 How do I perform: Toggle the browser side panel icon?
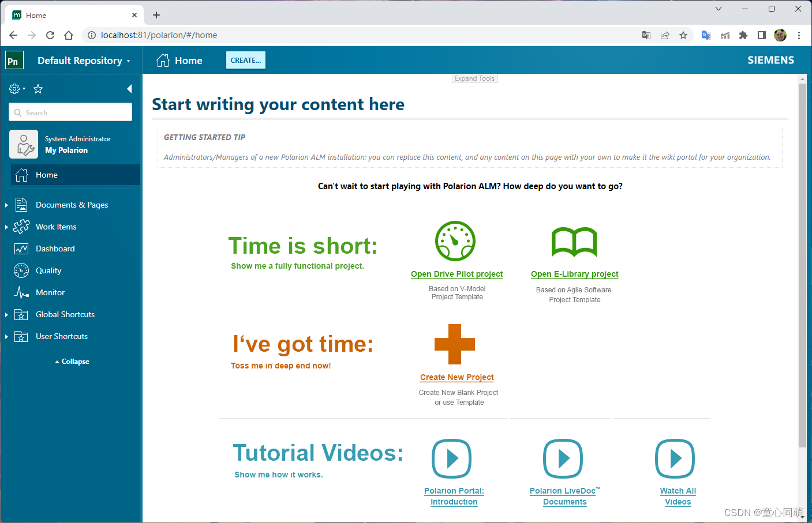tap(762, 35)
